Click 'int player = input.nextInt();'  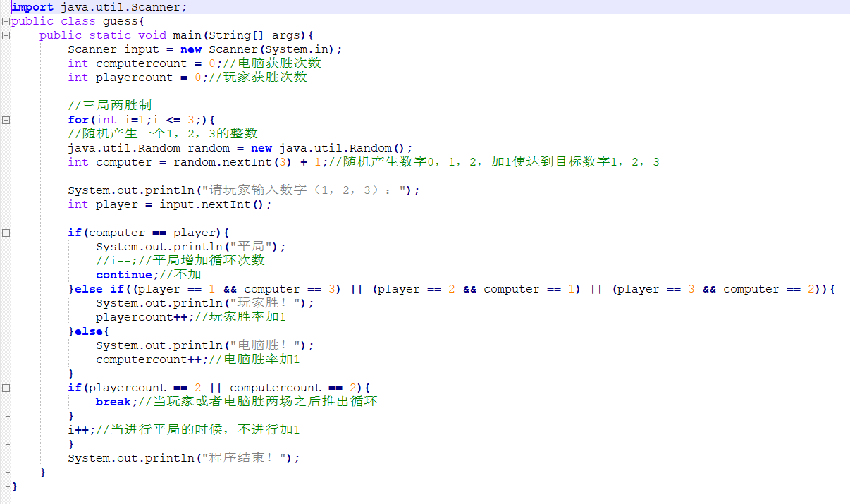[x=170, y=204]
